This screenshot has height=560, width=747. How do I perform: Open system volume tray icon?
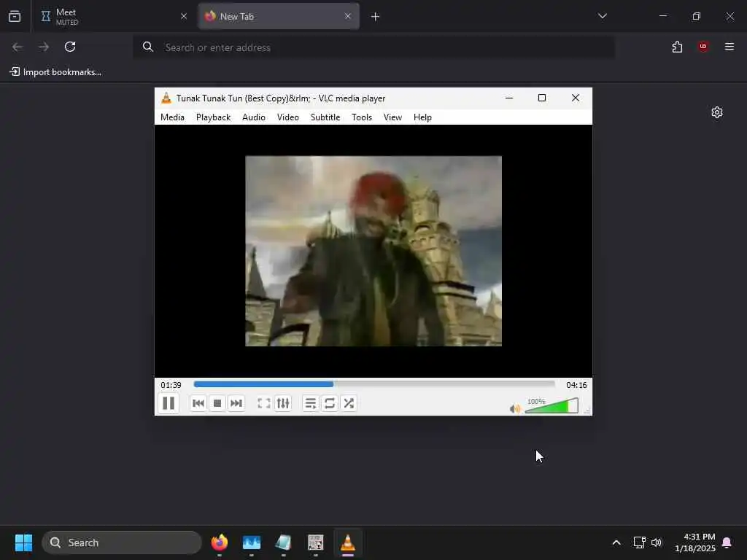[657, 542]
